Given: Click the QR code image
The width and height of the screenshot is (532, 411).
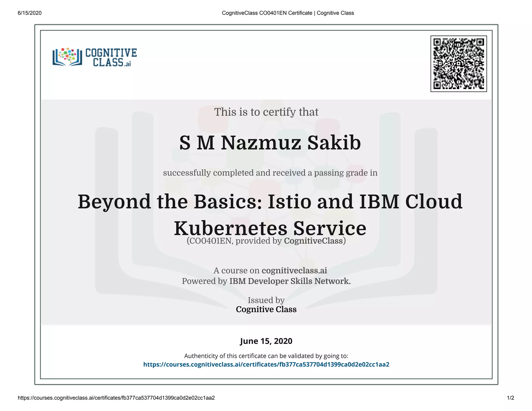Looking at the screenshot, I should [458, 64].
